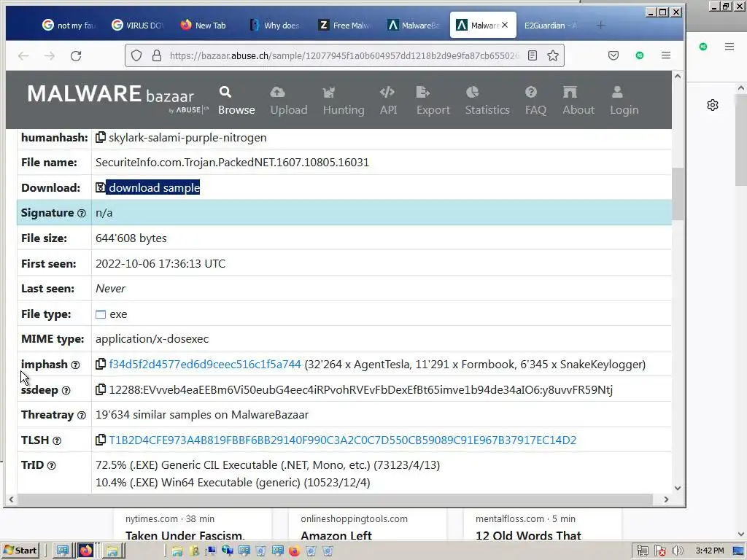Open the About section icon
The image size is (747, 560).
(570, 92)
